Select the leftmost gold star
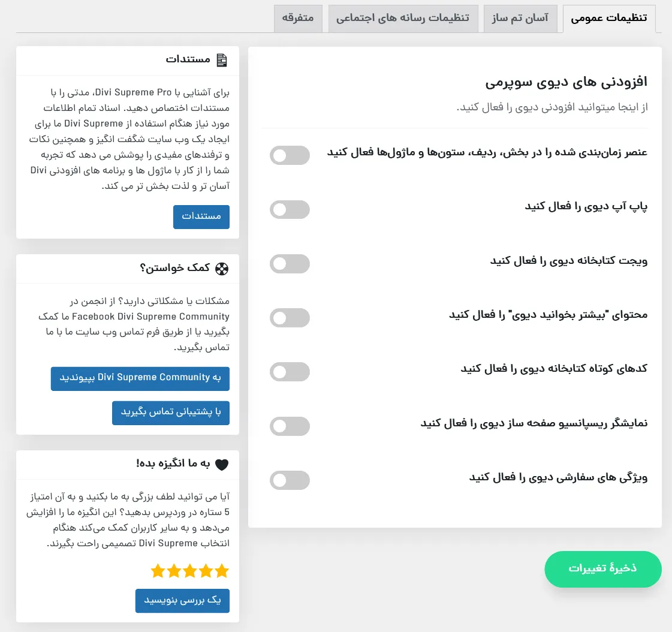 (x=158, y=571)
